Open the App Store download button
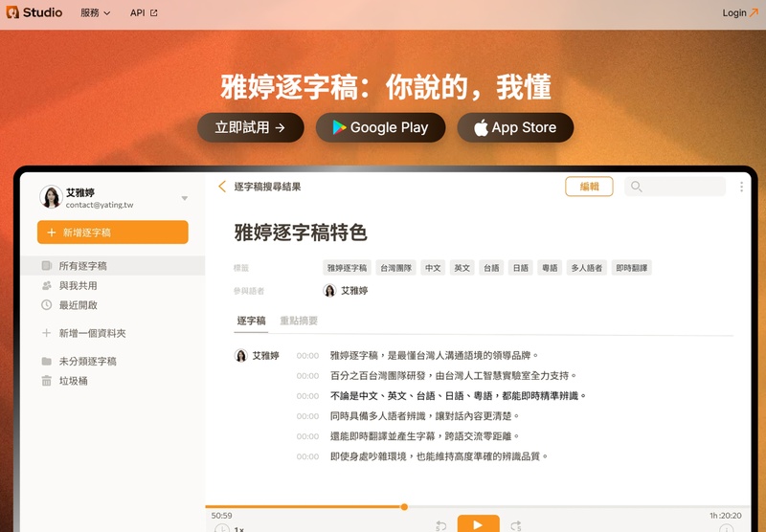 pos(515,127)
